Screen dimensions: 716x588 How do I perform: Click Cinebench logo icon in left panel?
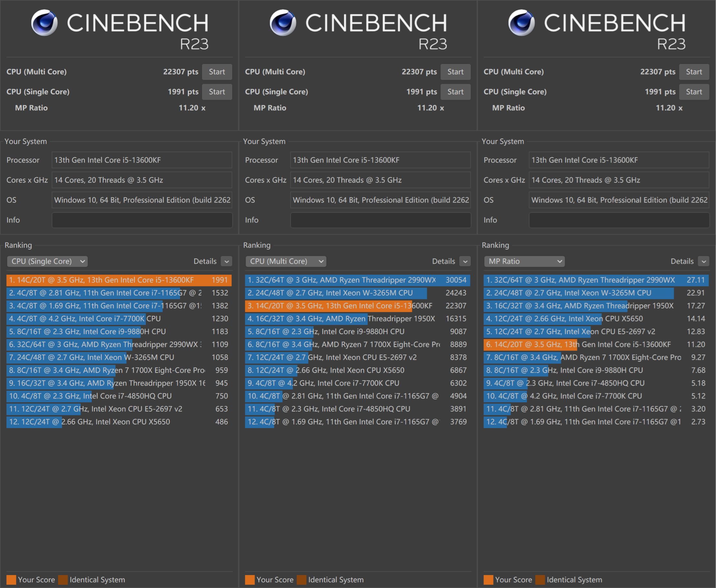45,23
